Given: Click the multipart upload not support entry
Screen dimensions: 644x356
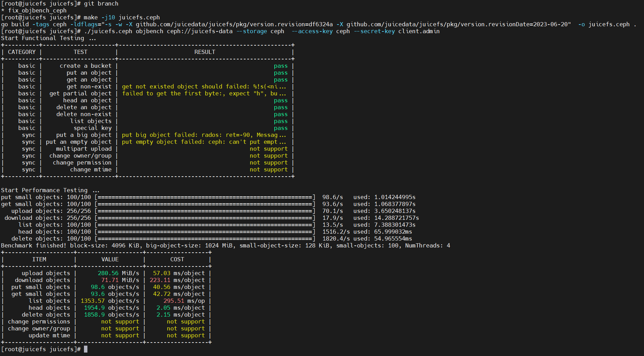Looking at the screenshot, I should click(x=269, y=149).
